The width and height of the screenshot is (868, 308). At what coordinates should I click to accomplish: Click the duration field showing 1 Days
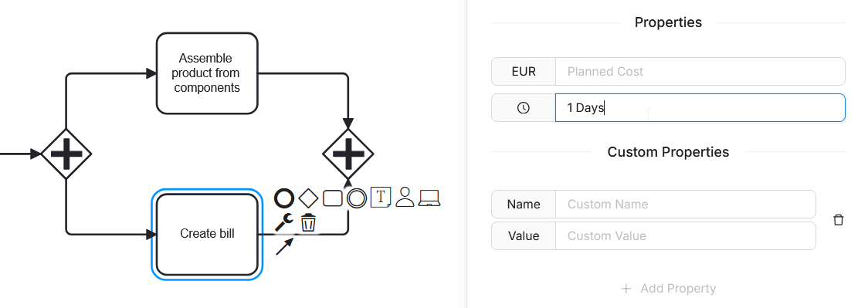(700, 108)
